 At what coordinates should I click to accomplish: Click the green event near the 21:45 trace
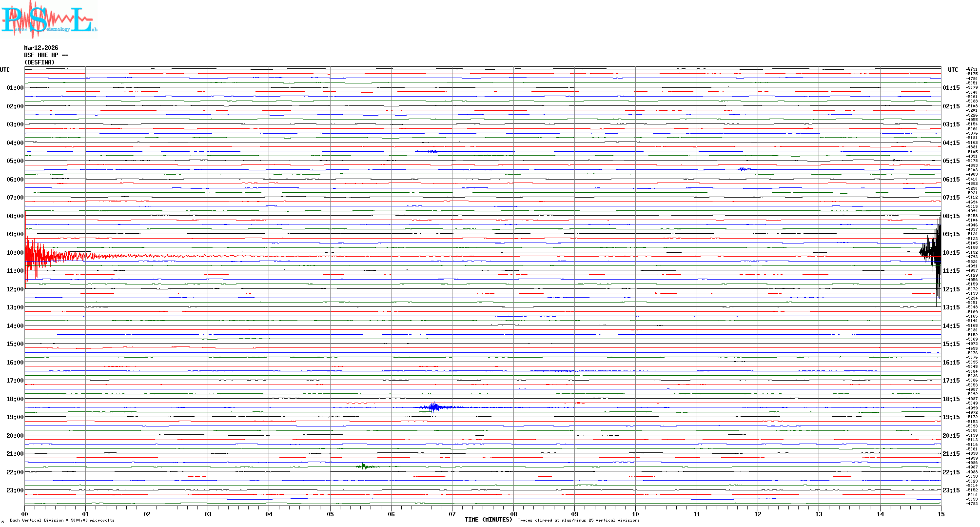pyautogui.click(x=364, y=466)
